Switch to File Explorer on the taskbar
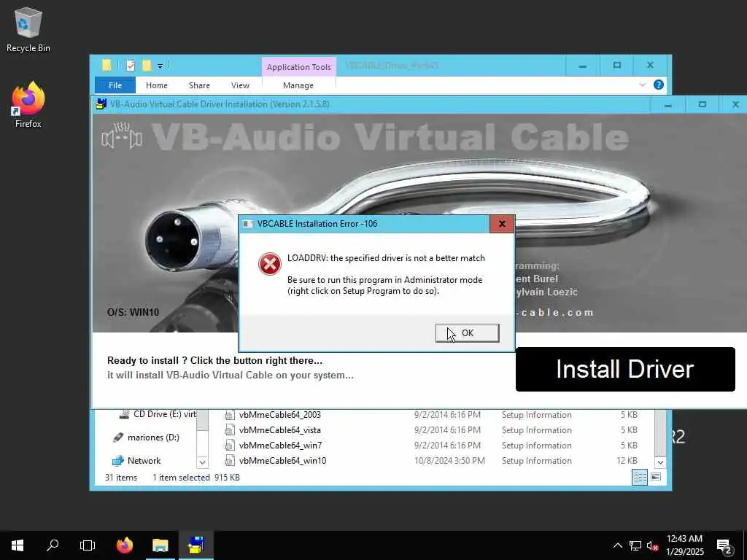 160,545
